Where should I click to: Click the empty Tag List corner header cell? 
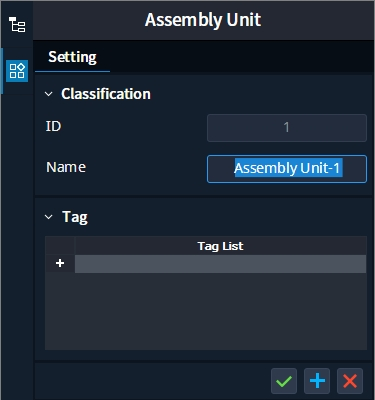coord(60,246)
